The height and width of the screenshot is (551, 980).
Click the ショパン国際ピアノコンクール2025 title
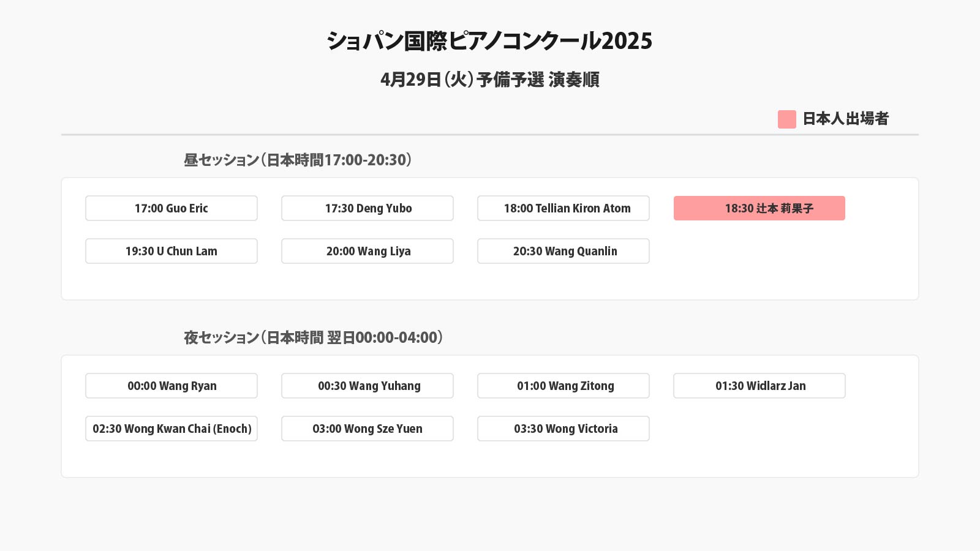coord(489,41)
